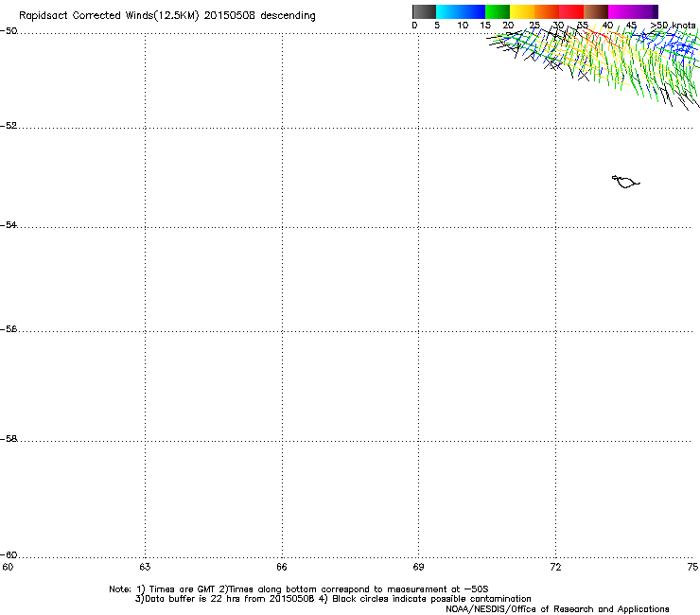The height and width of the screenshot is (615, 700).
Task: Click the '69' longitude axis label
Action: [x=418, y=567]
